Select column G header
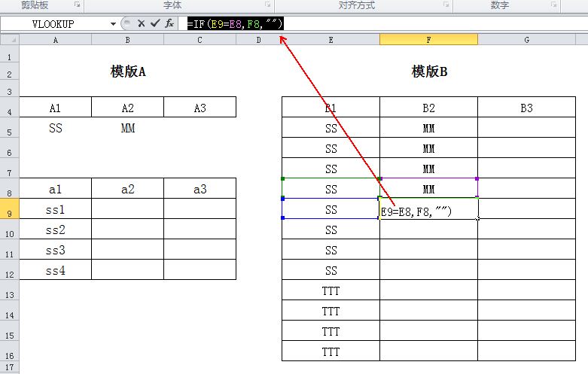 click(x=526, y=40)
